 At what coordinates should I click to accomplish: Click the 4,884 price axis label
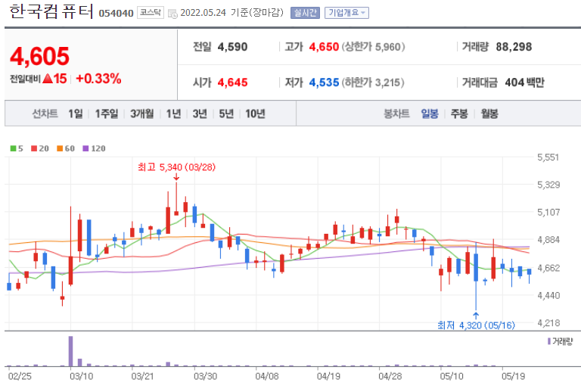click(548, 240)
